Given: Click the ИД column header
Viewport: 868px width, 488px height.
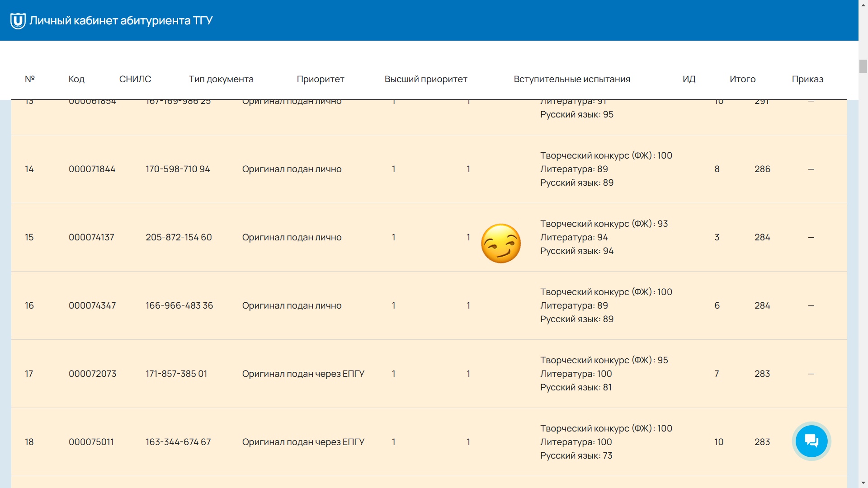Looking at the screenshot, I should click(x=689, y=79).
